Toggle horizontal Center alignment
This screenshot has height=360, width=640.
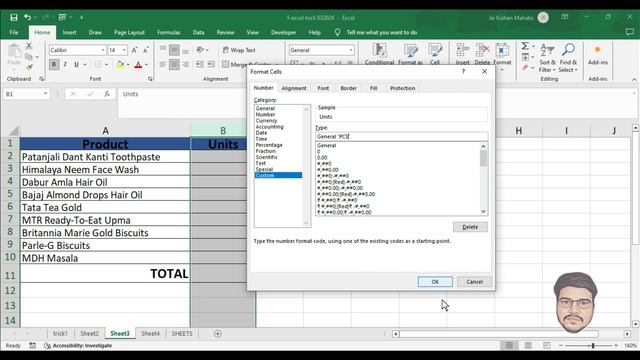click(174, 64)
